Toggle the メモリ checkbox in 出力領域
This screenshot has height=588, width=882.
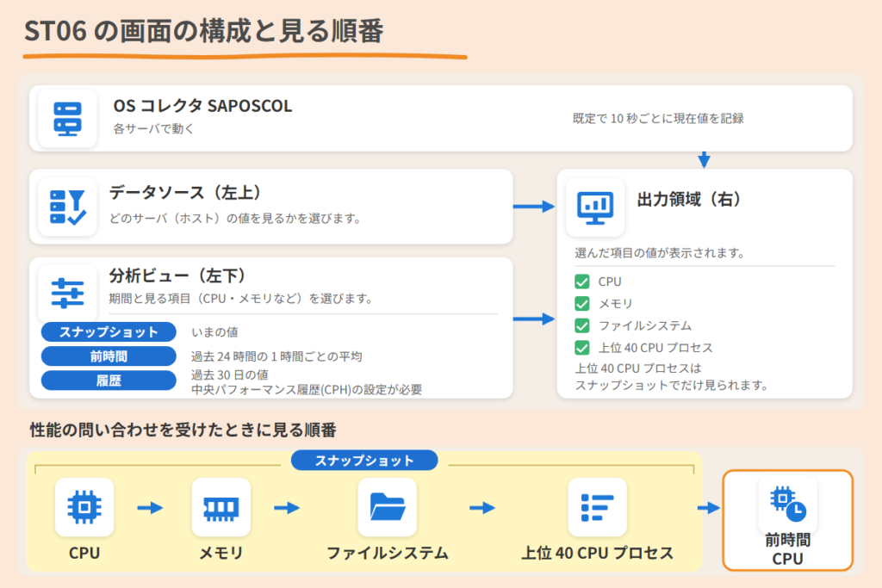click(582, 304)
